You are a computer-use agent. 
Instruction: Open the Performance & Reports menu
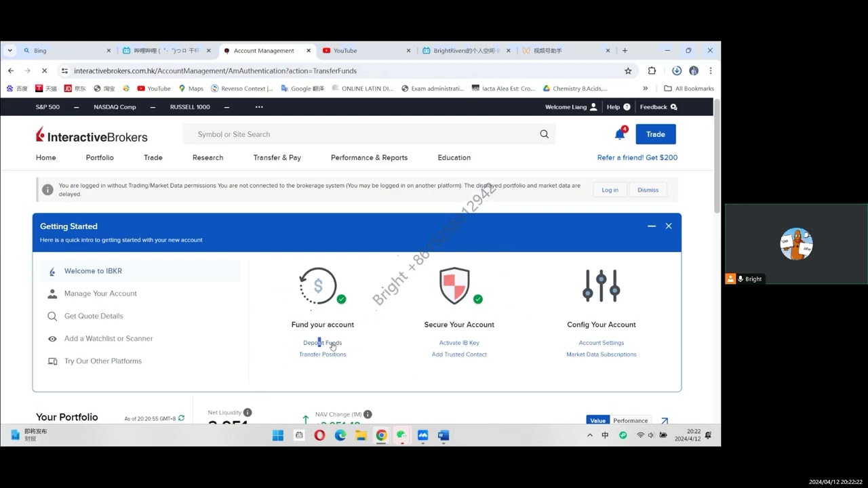pyautogui.click(x=369, y=157)
